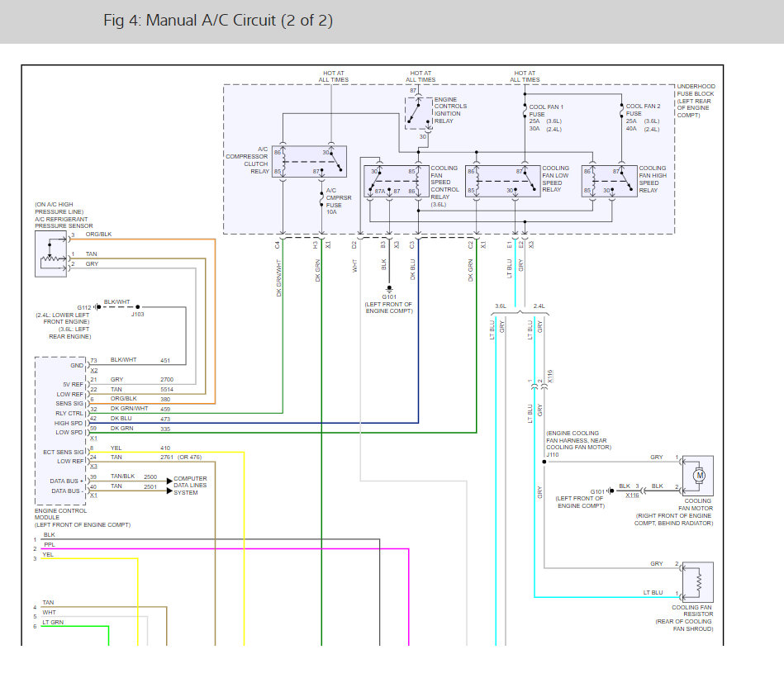Click the "B3" connector pin label
The width and height of the screenshot is (784, 678).
pos(383,244)
